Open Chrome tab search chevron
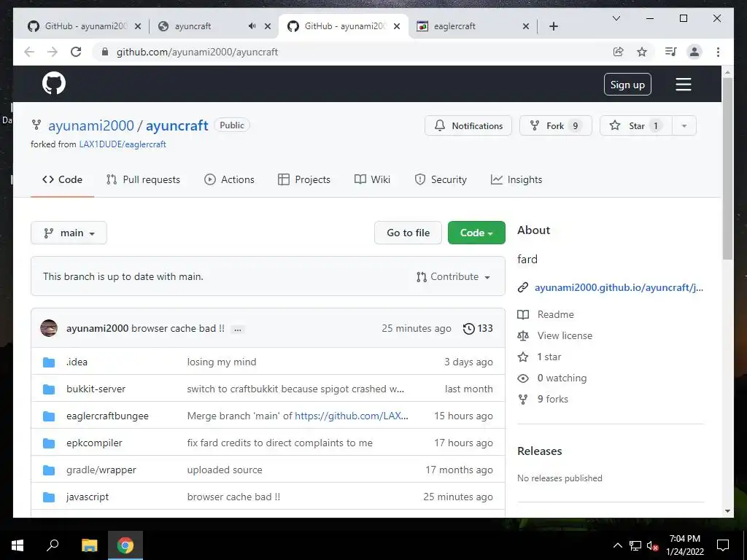Image resolution: width=747 pixels, height=560 pixels. (x=616, y=18)
